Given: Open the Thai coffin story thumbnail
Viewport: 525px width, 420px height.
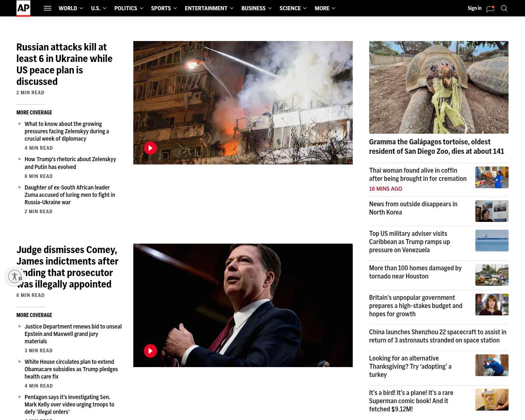Looking at the screenshot, I should [492, 177].
